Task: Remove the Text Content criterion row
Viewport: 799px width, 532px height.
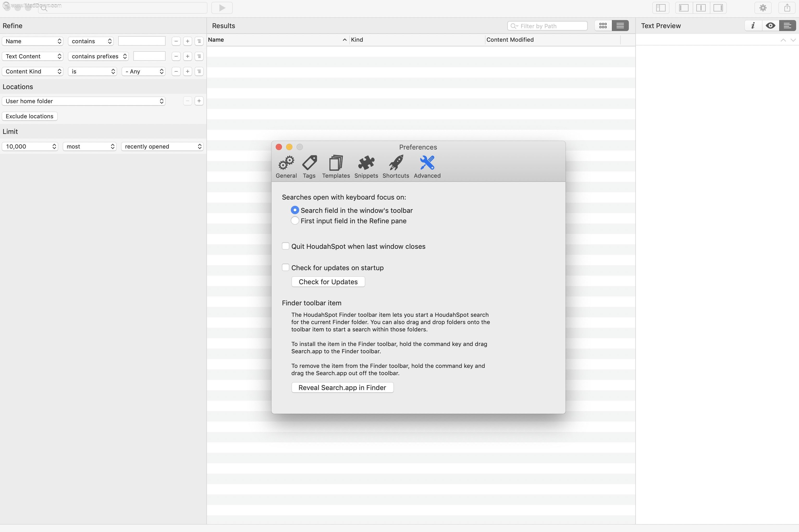Action: (176, 56)
